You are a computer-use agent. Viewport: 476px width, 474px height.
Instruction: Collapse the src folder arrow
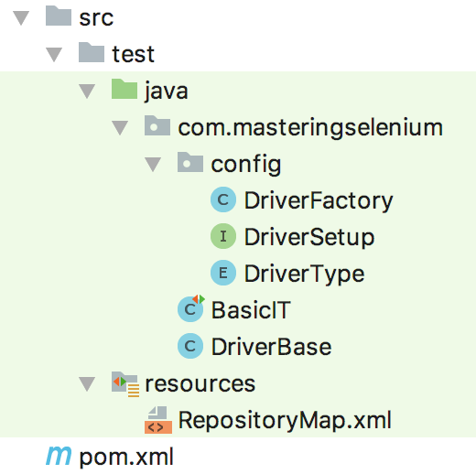coord(21,18)
